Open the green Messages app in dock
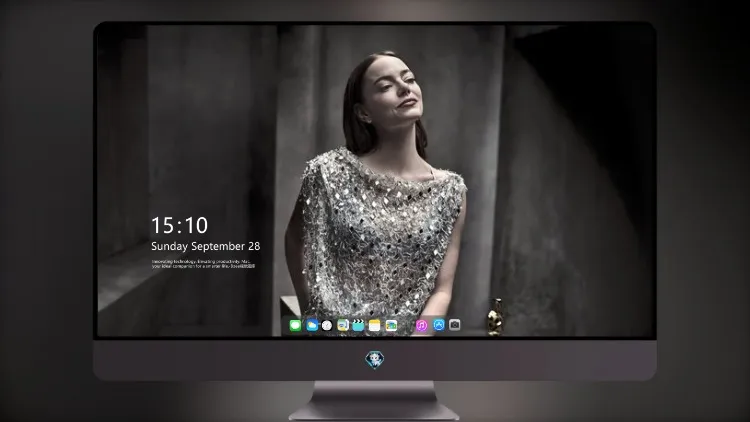Image resolution: width=750 pixels, height=422 pixels. coord(295,325)
